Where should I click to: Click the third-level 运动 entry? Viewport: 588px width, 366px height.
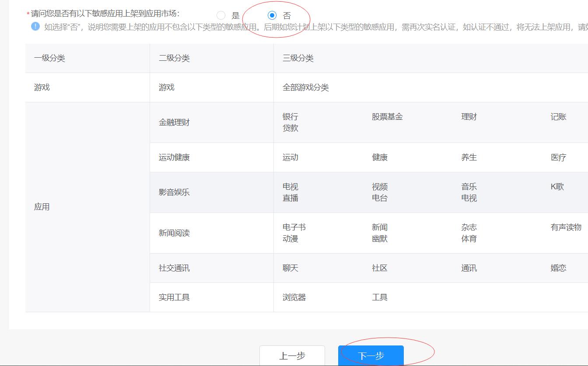tap(290, 157)
